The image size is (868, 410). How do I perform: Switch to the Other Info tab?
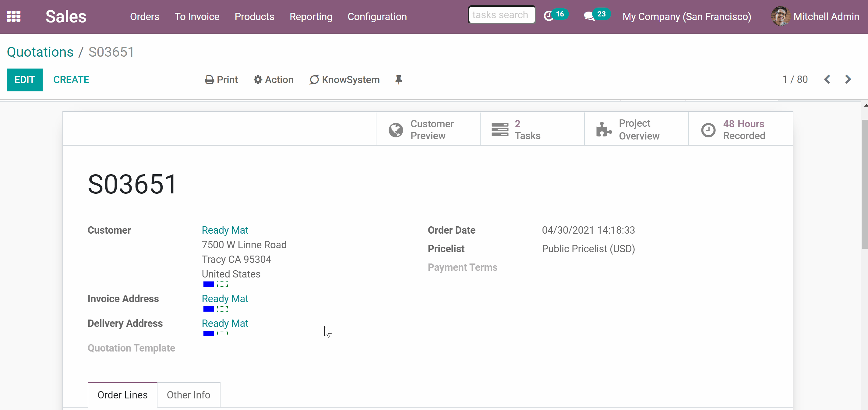(x=188, y=395)
